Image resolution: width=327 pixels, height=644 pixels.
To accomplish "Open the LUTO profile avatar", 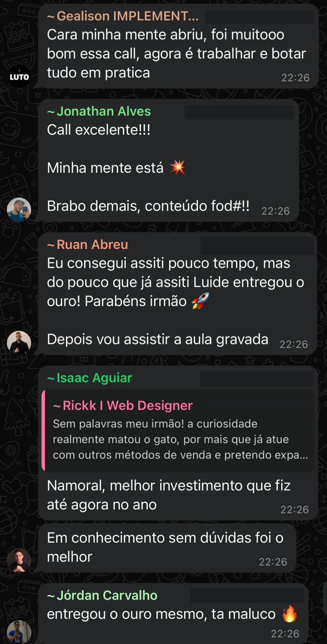I will click(x=19, y=76).
